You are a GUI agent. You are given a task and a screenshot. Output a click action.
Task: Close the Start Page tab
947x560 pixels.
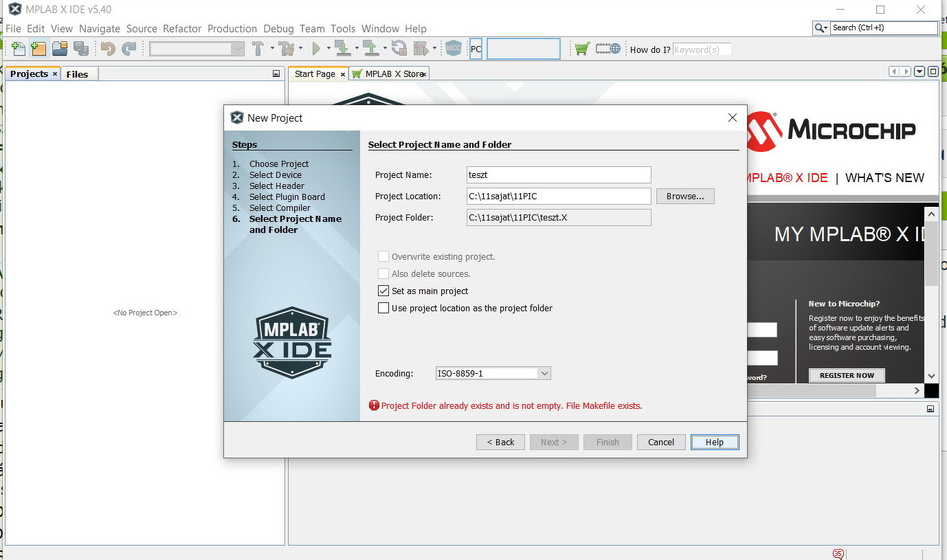tap(343, 74)
